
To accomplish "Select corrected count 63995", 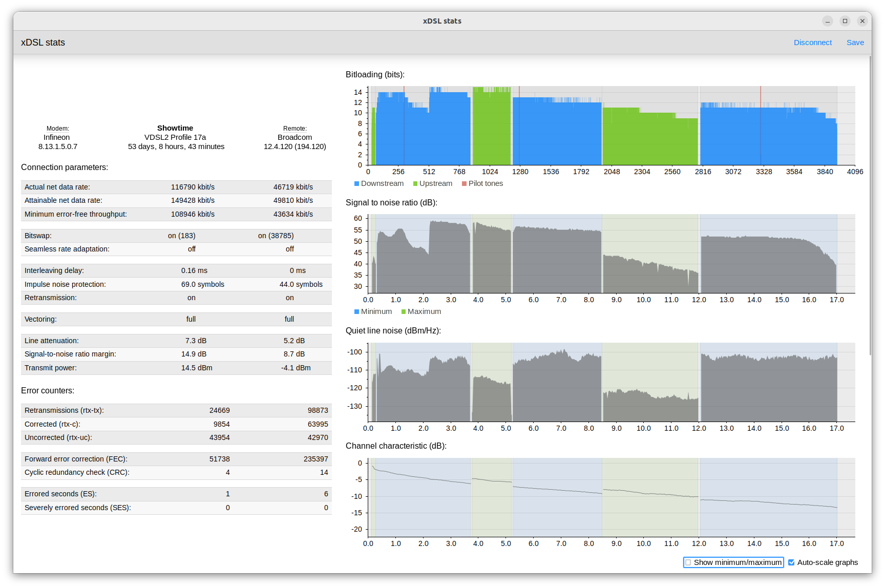I will pos(318,424).
